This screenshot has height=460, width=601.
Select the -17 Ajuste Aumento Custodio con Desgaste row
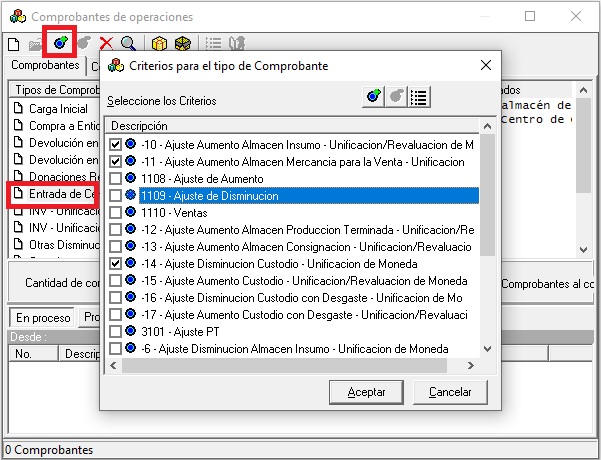304,315
